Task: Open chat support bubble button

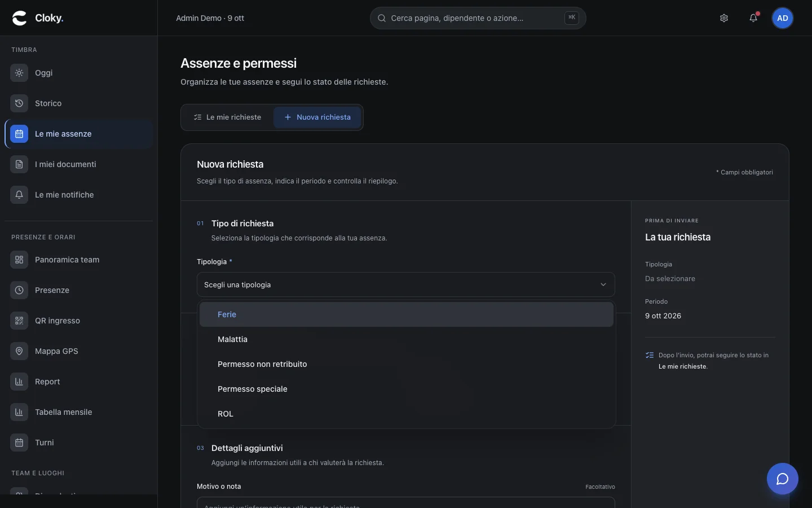Action: 783,479
